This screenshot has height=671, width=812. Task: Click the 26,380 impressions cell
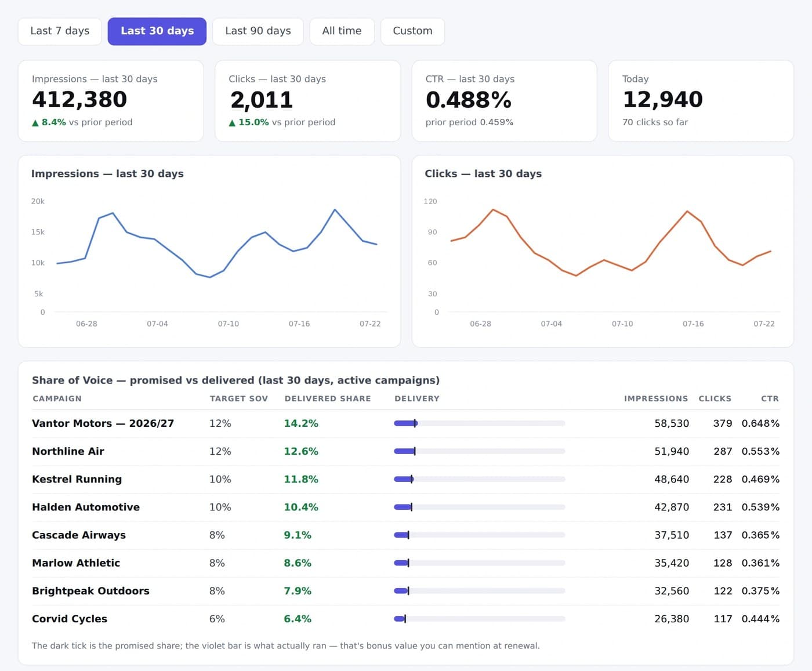[672, 619]
